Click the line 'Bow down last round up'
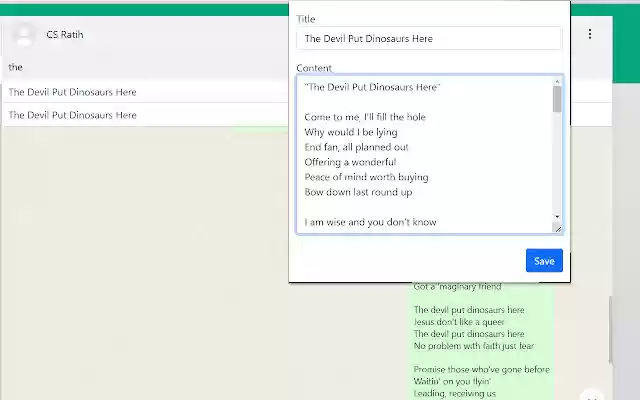 (x=358, y=192)
